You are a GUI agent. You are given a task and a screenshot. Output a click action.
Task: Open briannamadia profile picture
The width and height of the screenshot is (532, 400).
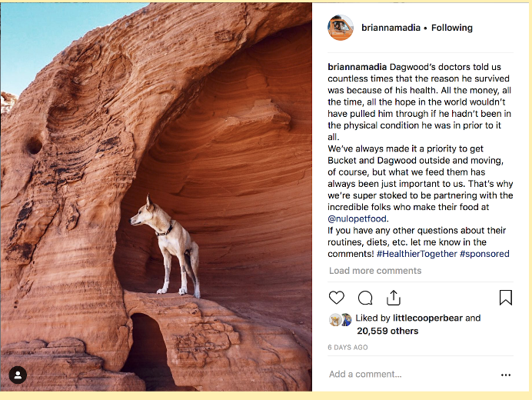pyautogui.click(x=341, y=28)
